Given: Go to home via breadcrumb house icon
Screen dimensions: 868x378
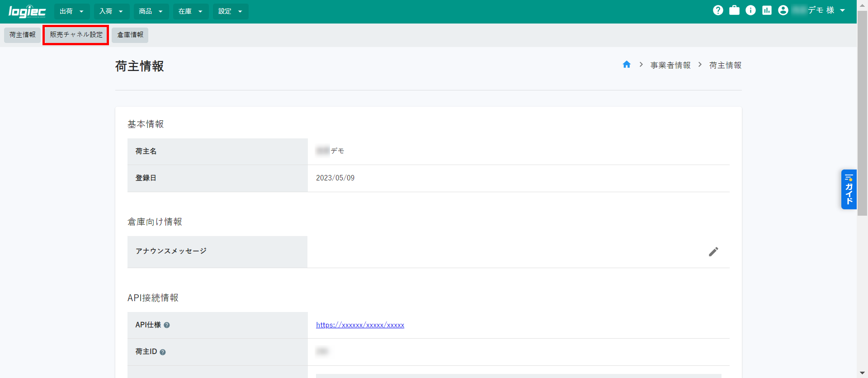Looking at the screenshot, I should click(x=627, y=65).
